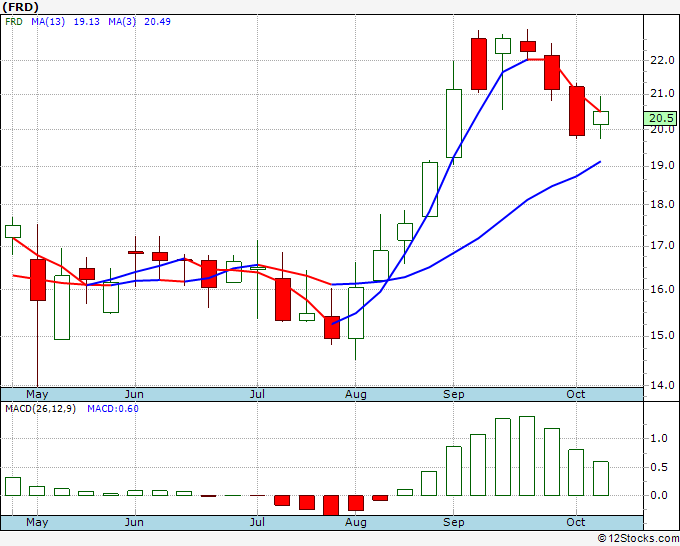Click Oct on the price chart date axis
This screenshot has width=680, height=546.
(x=576, y=394)
